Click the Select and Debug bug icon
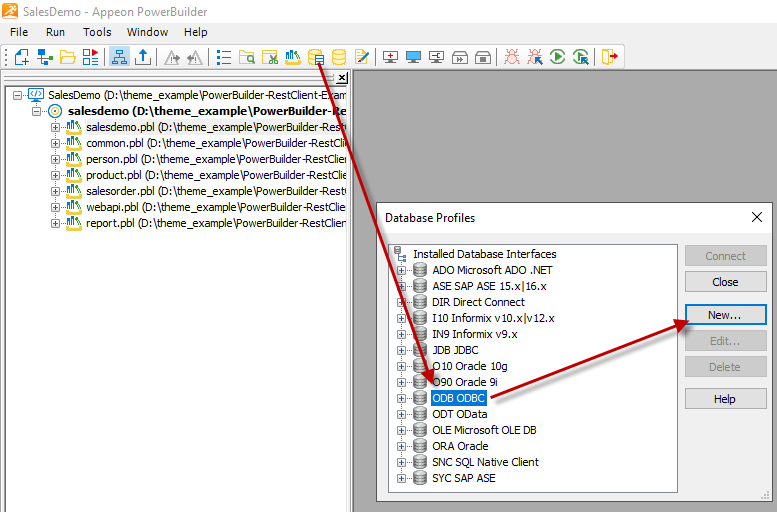777x512 pixels. 535,57
